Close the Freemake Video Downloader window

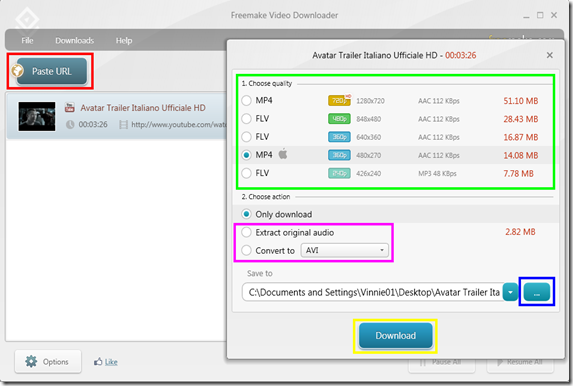pos(554,15)
